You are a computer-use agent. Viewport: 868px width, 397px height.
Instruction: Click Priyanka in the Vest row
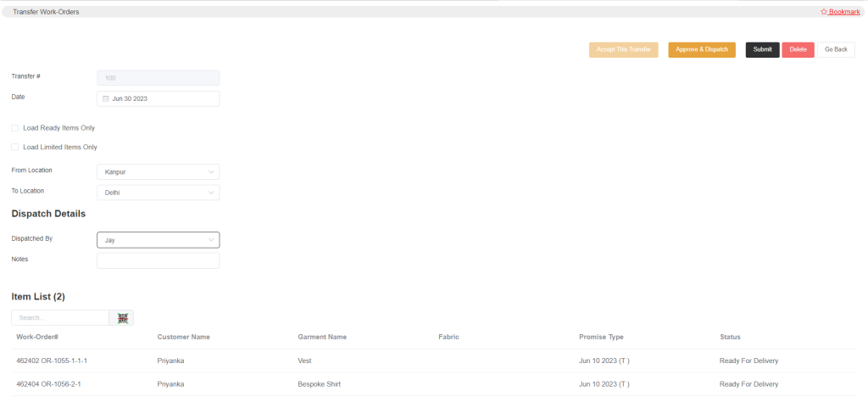click(170, 361)
